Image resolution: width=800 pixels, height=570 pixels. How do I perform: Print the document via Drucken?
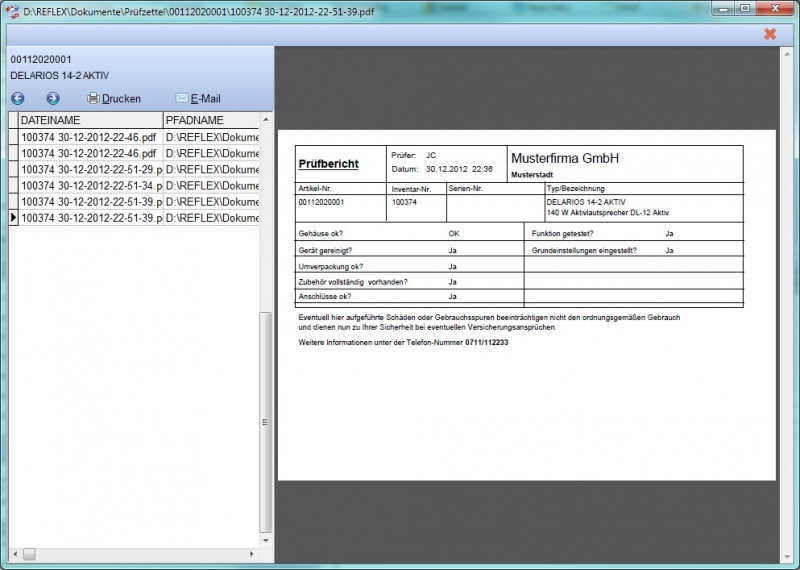114,98
